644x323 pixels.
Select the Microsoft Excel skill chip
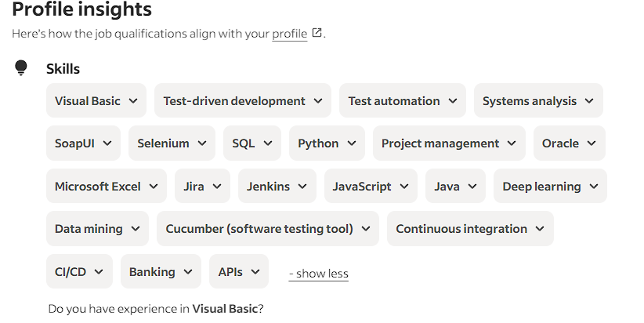107,186
